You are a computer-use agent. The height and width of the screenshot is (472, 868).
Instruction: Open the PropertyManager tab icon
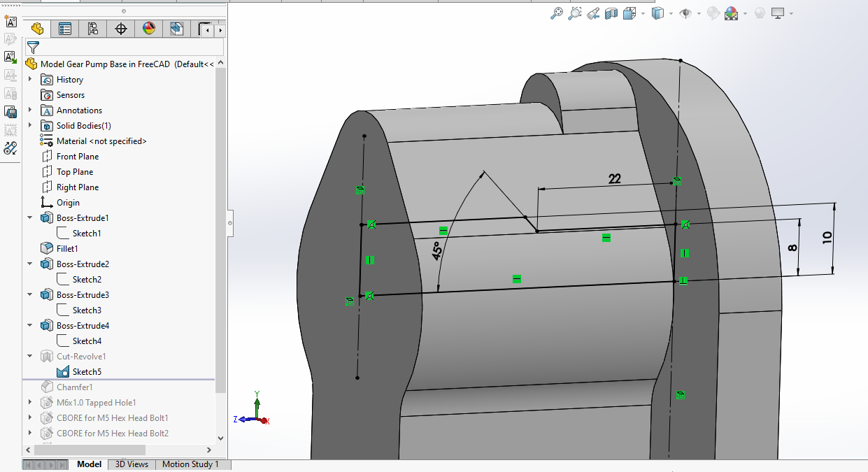[x=65, y=29]
